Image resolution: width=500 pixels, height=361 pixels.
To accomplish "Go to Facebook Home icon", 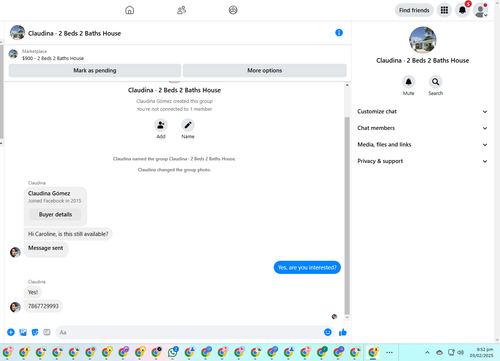I will point(130,10).
